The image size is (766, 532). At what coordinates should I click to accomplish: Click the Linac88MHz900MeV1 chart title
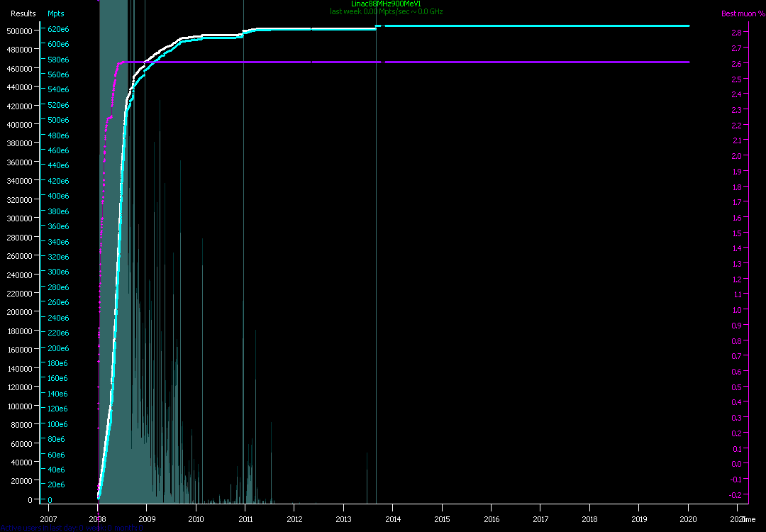tap(386, 4)
